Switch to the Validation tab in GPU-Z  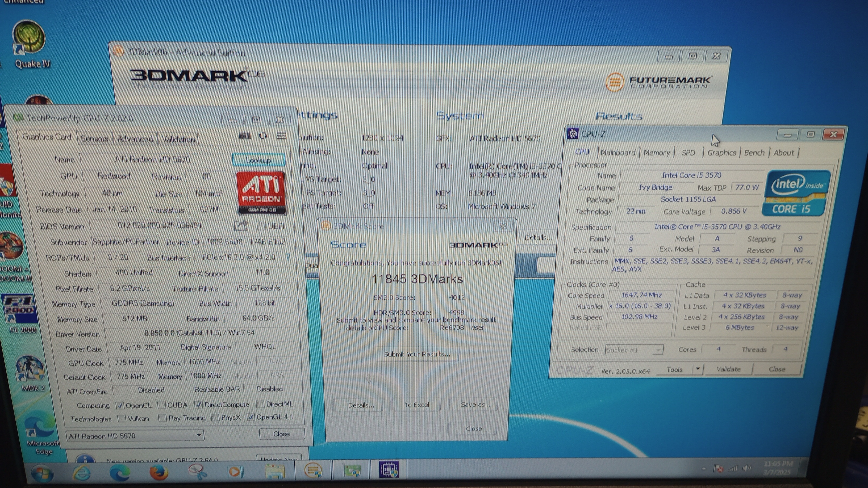pos(178,139)
